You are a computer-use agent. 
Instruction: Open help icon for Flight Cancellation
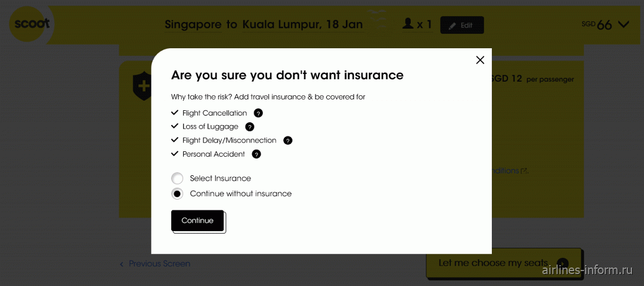[x=258, y=113]
